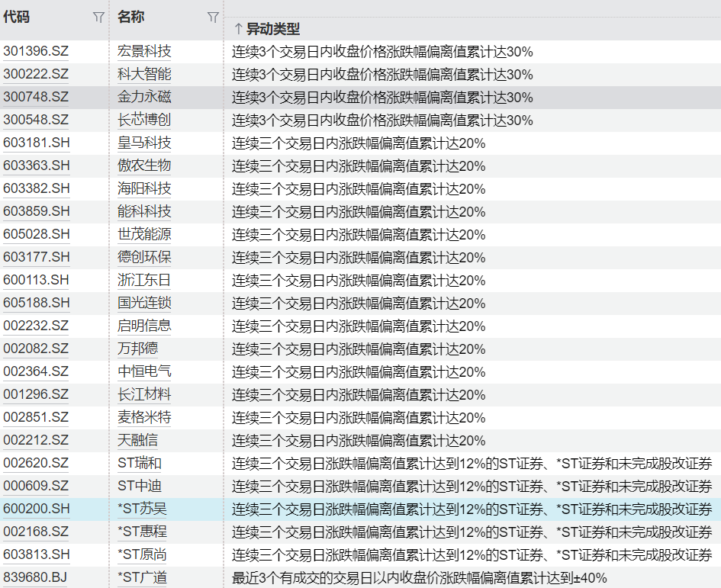Open stock code 002212.SZ
Image resolution: width=721 pixels, height=588 pixels.
point(36,440)
